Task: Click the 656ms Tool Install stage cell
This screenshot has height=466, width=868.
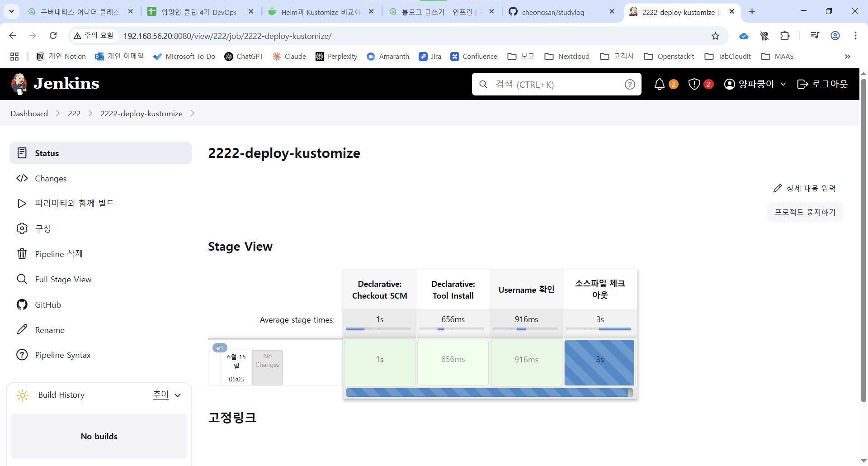Action: pos(453,363)
